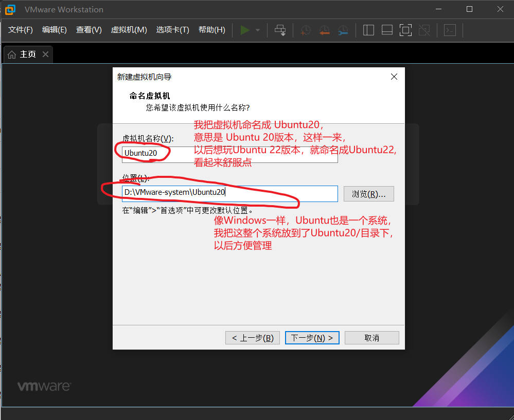
Task: Open the 查看(V) menu
Action: click(x=89, y=30)
